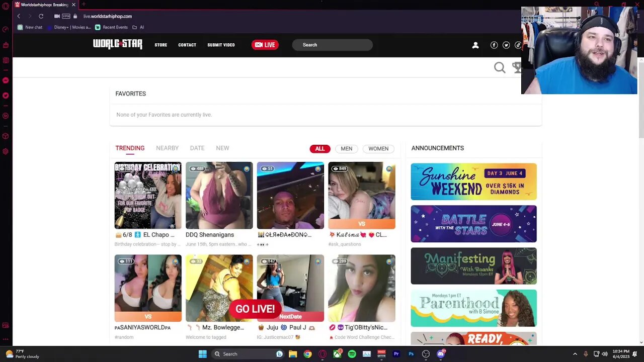Switch to the DATE tab

tap(197, 148)
